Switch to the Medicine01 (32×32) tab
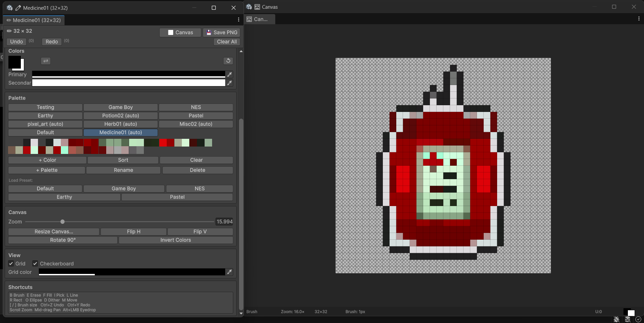 pos(34,20)
